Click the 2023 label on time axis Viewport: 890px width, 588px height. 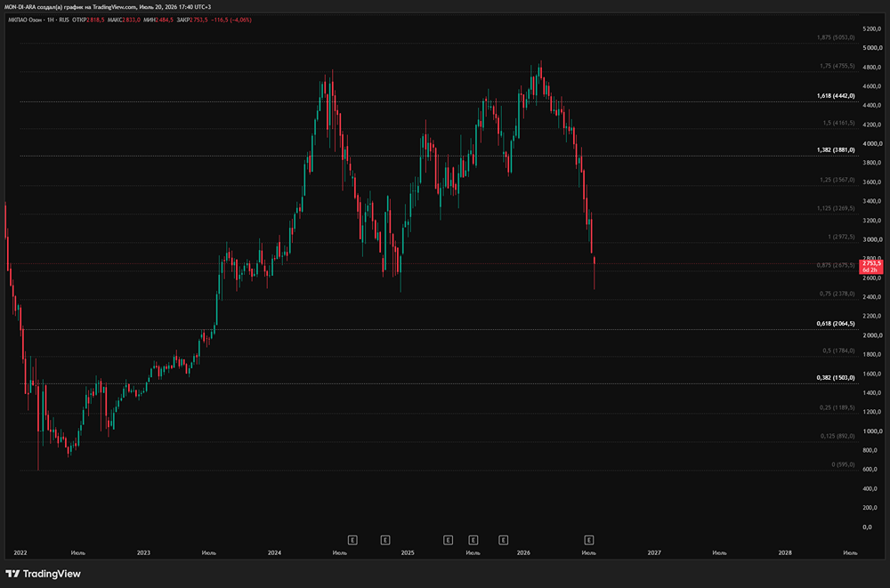point(143,552)
